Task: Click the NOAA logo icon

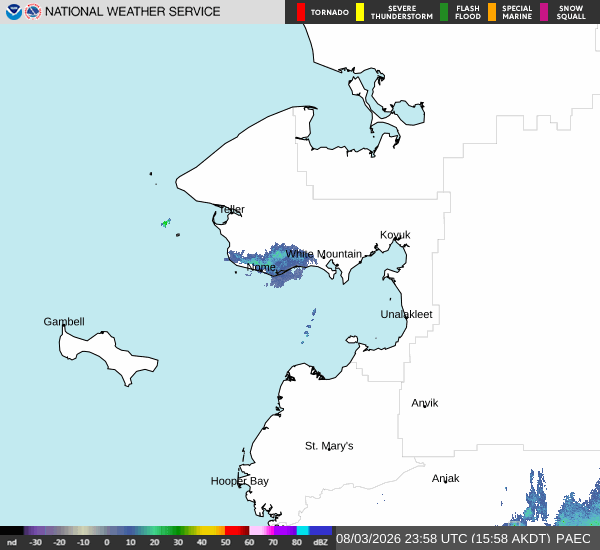Action: click(13, 12)
